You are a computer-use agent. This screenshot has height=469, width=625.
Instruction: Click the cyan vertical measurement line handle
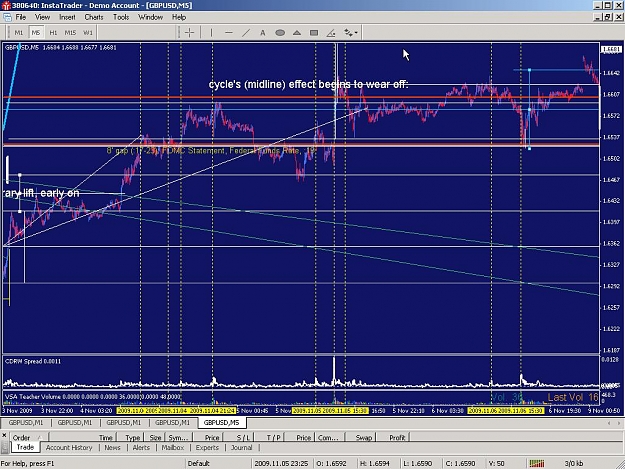pos(529,110)
